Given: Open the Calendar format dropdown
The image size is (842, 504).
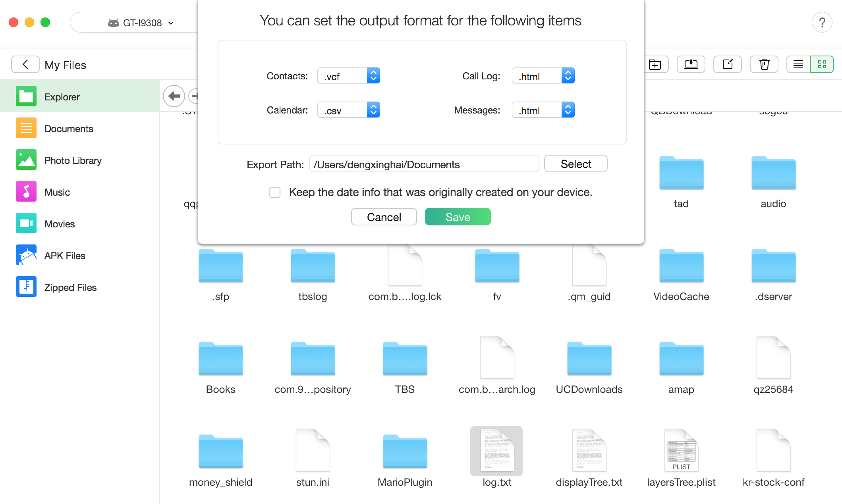Looking at the screenshot, I should (x=349, y=110).
